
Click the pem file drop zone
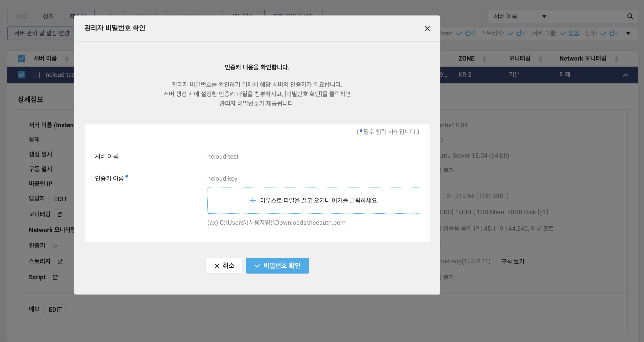coord(313,200)
